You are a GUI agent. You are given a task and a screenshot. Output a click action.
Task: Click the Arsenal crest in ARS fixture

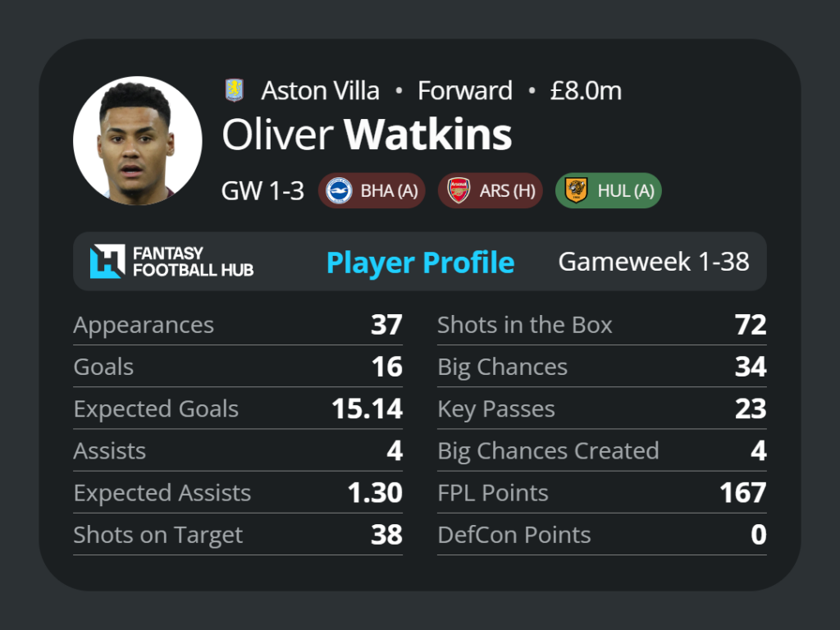pyautogui.click(x=459, y=190)
